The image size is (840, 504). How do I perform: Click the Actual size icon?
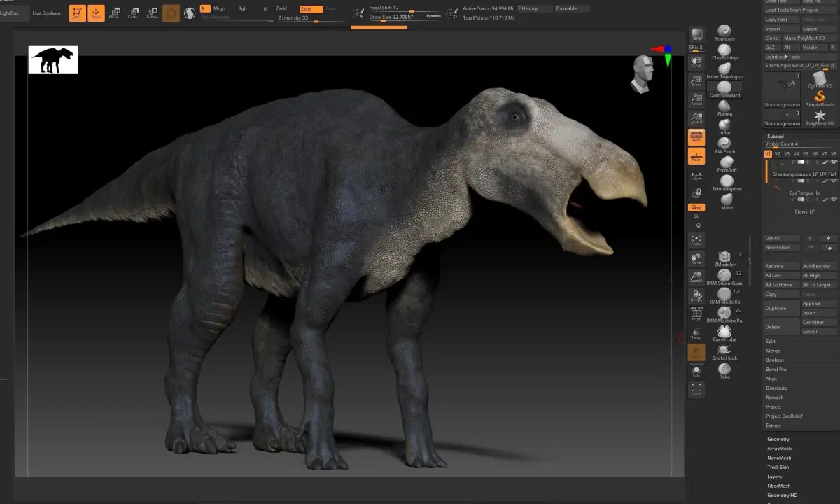(696, 99)
